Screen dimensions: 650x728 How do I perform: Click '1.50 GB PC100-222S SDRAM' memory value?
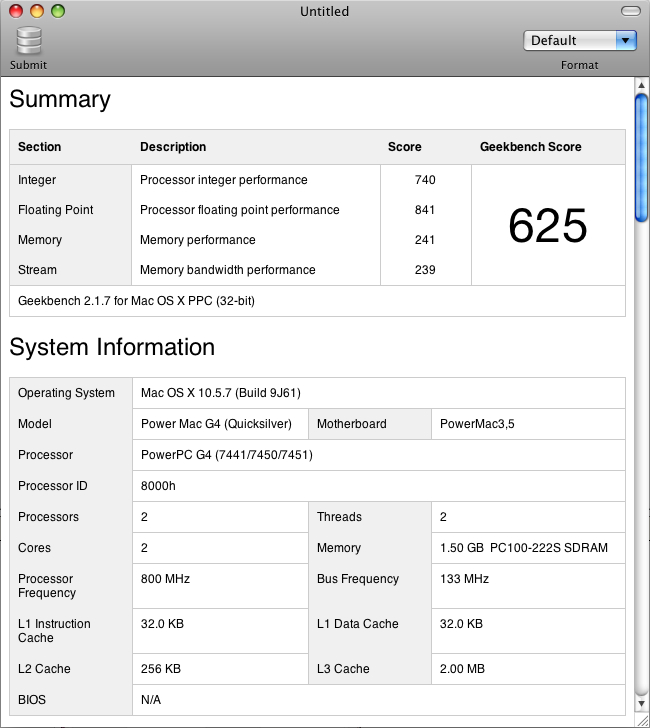point(524,548)
